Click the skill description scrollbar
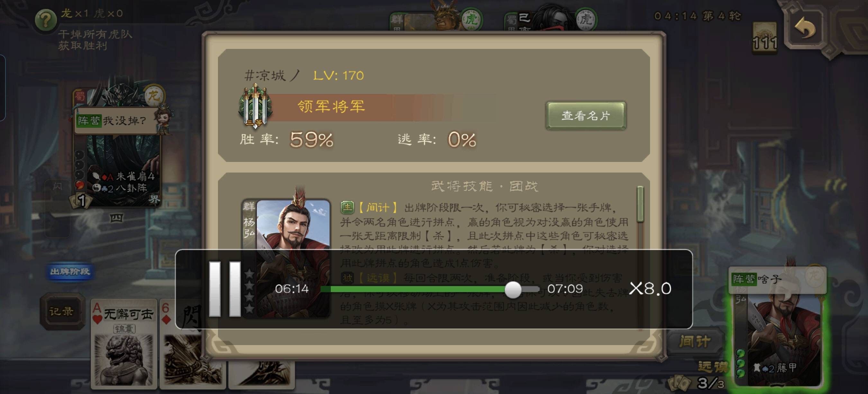Screen dimensions: 868x394 click(640, 204)
